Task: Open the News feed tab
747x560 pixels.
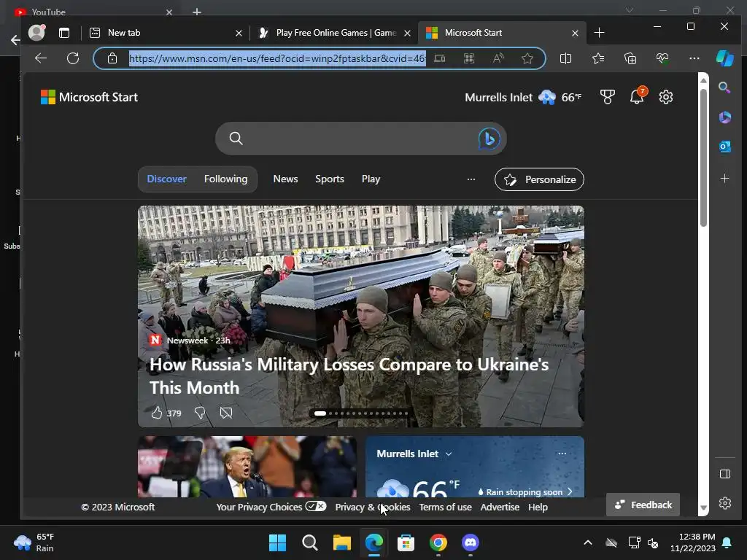Action: [x=285, y=179]
